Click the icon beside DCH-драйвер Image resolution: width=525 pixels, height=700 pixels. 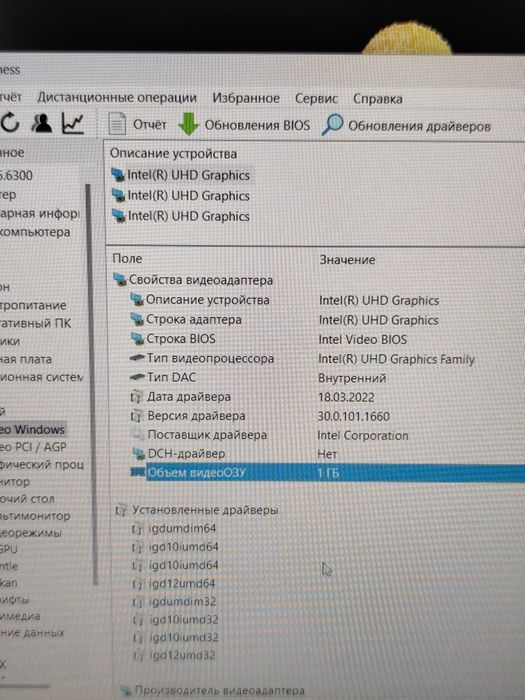pos(138,454)
